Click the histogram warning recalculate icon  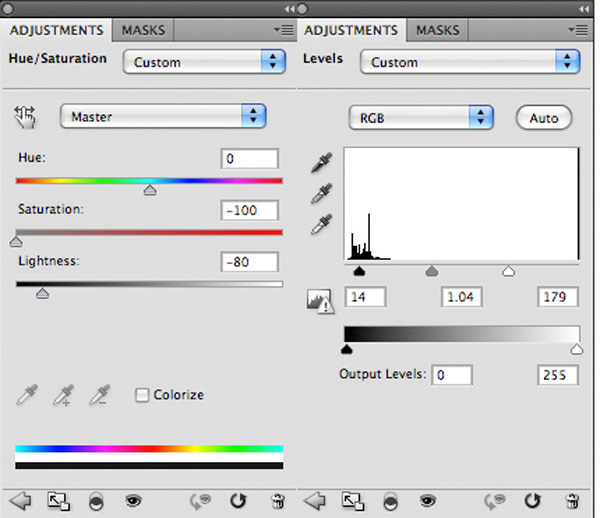pyautogui.click(x=320, y=301)
